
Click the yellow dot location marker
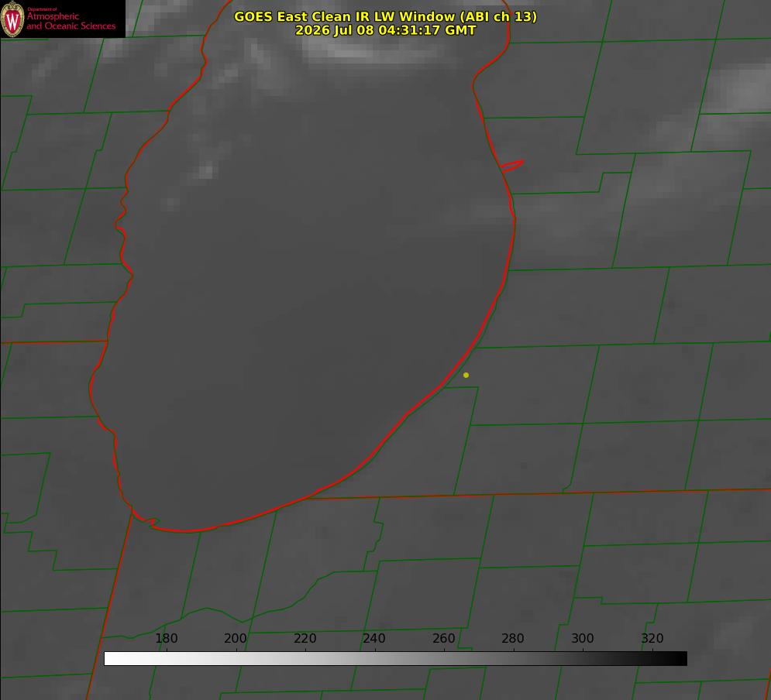point(466,375)
